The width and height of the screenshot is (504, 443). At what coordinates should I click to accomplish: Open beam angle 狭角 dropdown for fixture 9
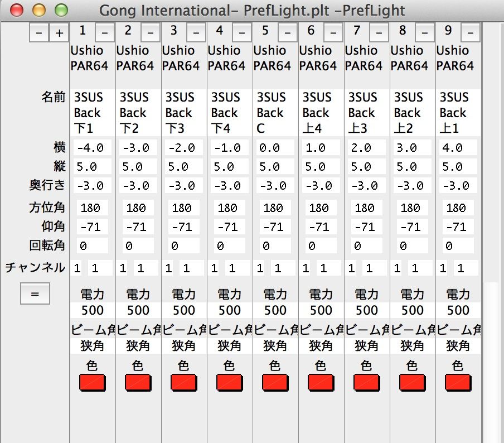458,346
